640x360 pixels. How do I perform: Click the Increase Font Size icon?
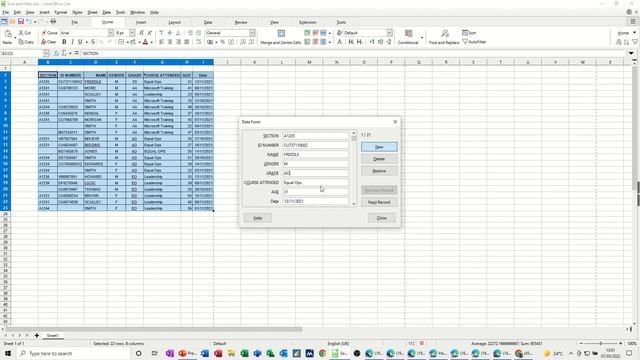click(141, 33)
